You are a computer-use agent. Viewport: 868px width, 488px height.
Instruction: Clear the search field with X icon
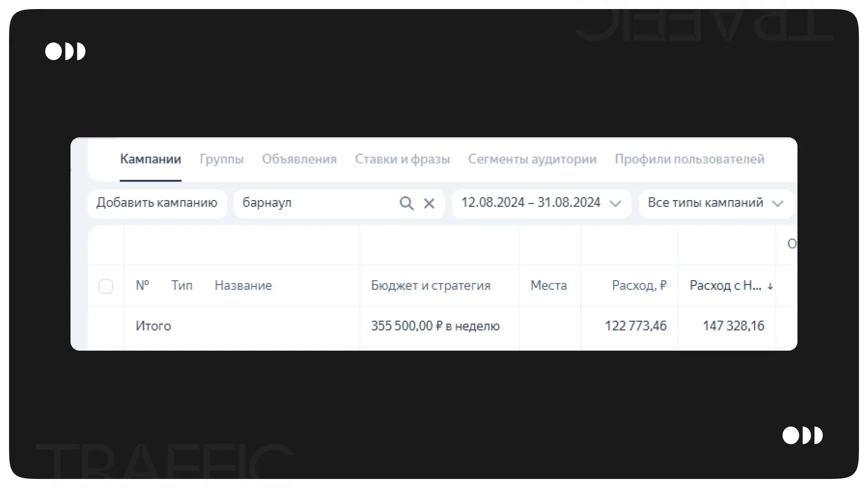point(429,203)
